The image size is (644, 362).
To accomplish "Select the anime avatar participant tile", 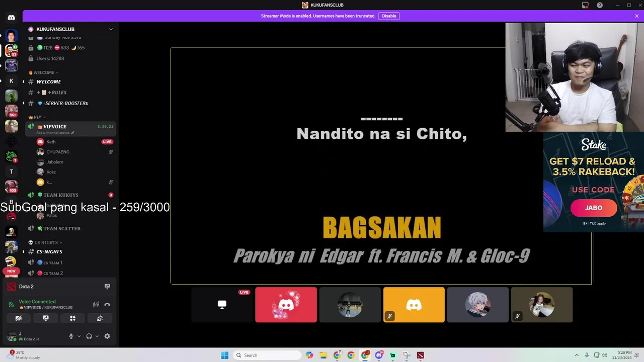I will click(x=478, y=305).
